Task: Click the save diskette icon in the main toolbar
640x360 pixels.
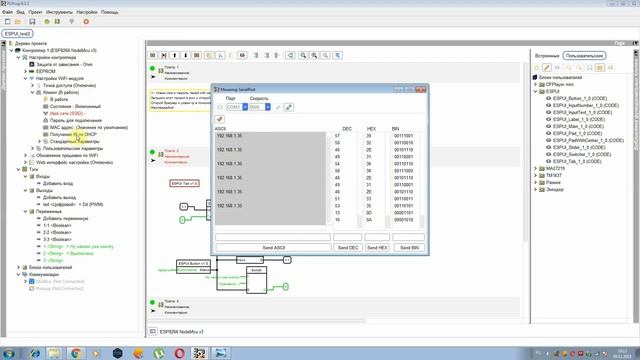Action: [x=32, y=22]
